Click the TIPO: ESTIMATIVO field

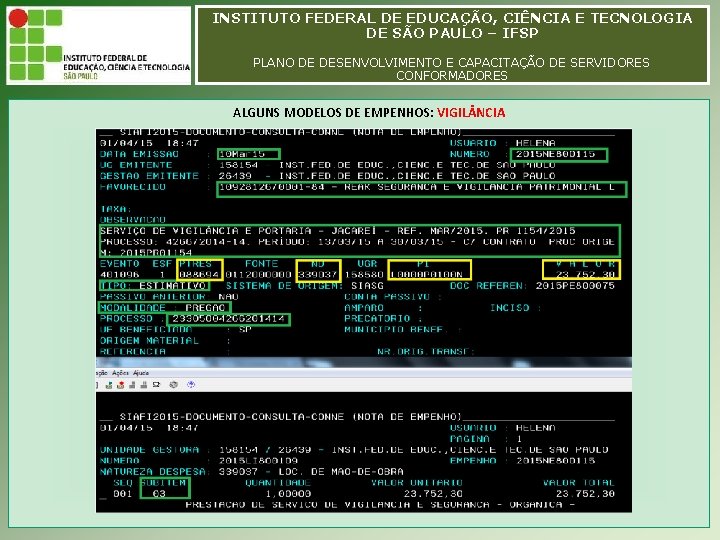click(x=154, y=286)
